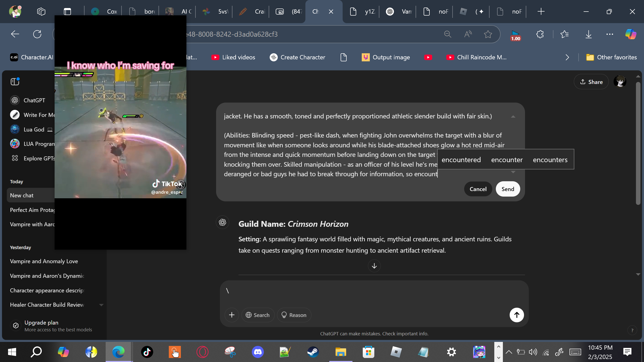Click Upgrade plan option
This screenshot has width=644, height=362.
click(x=51, y=326)
